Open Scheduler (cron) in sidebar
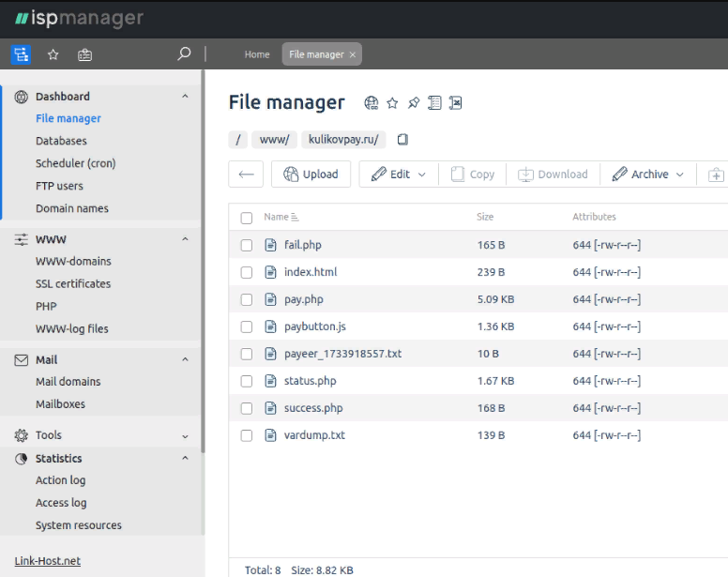The image size is (728, 577). click(76, 163)
